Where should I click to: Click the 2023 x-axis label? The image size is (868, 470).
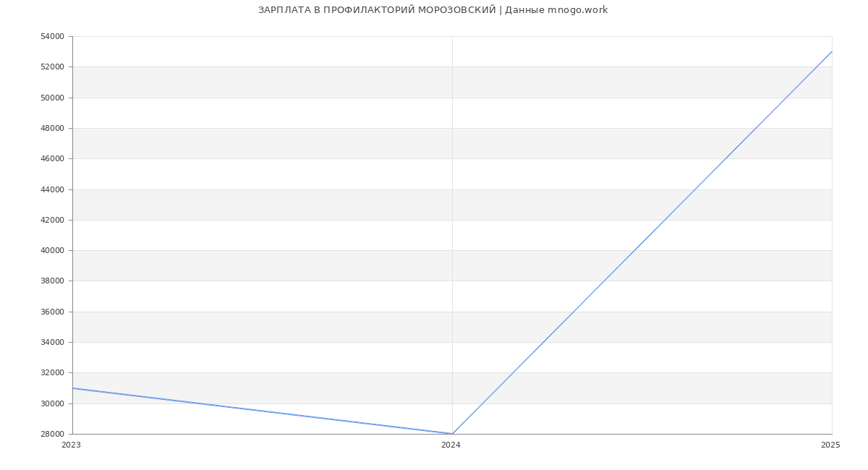click(x=71, y=445)
